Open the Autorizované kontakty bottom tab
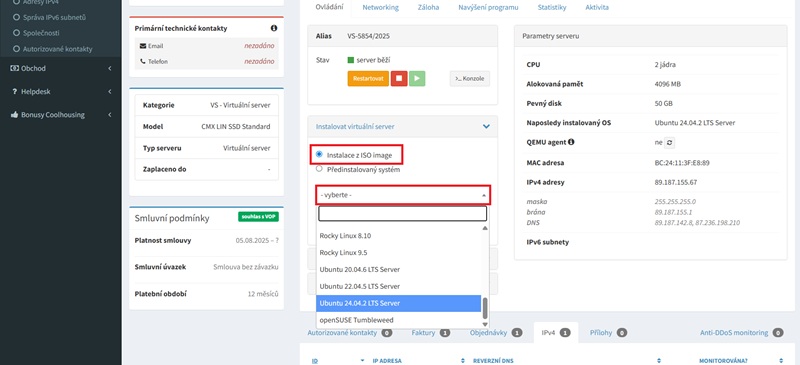The height and width of the screenshot is (365, 800). click(x=349, y=333)
